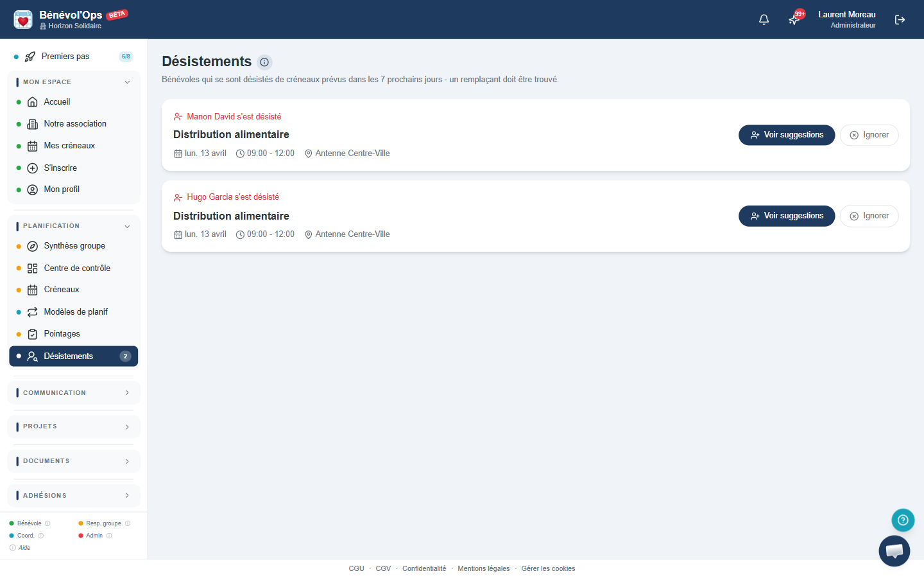Open the teal help question-mark button
The width and height of the screenshot is (924, 578).
[903, 520]
